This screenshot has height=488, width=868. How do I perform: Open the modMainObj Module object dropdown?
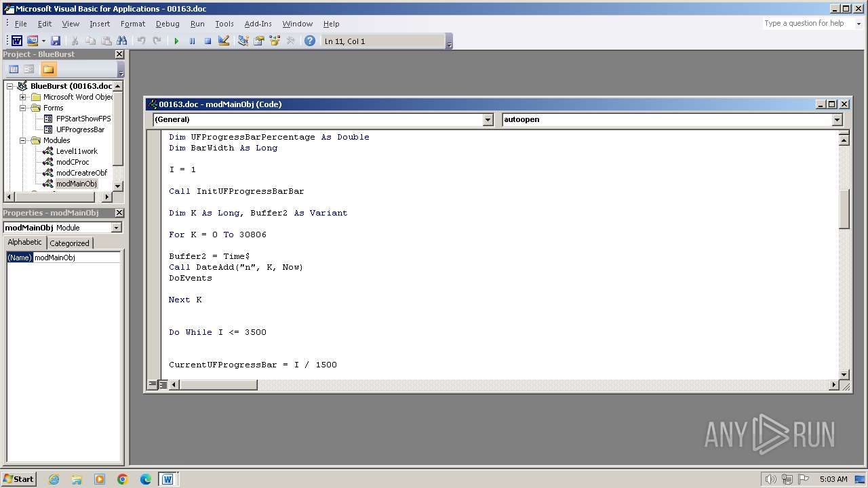pyautogui.click(x=117, y=228)
